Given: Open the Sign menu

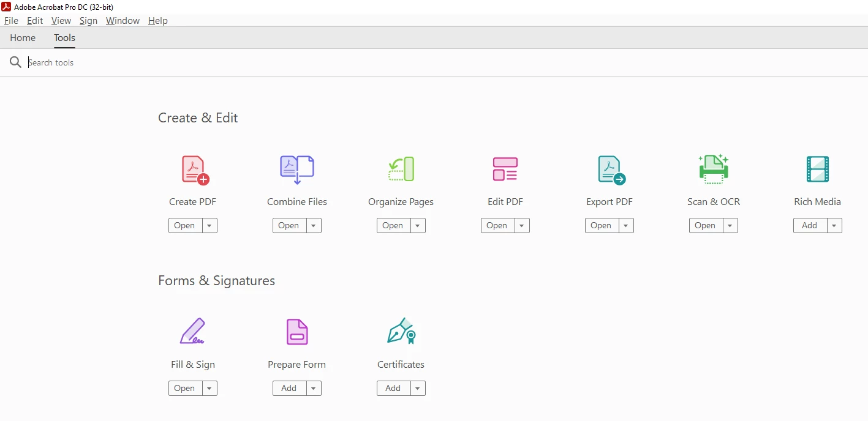Looking at the screenshot, I should tap(88, 21).
